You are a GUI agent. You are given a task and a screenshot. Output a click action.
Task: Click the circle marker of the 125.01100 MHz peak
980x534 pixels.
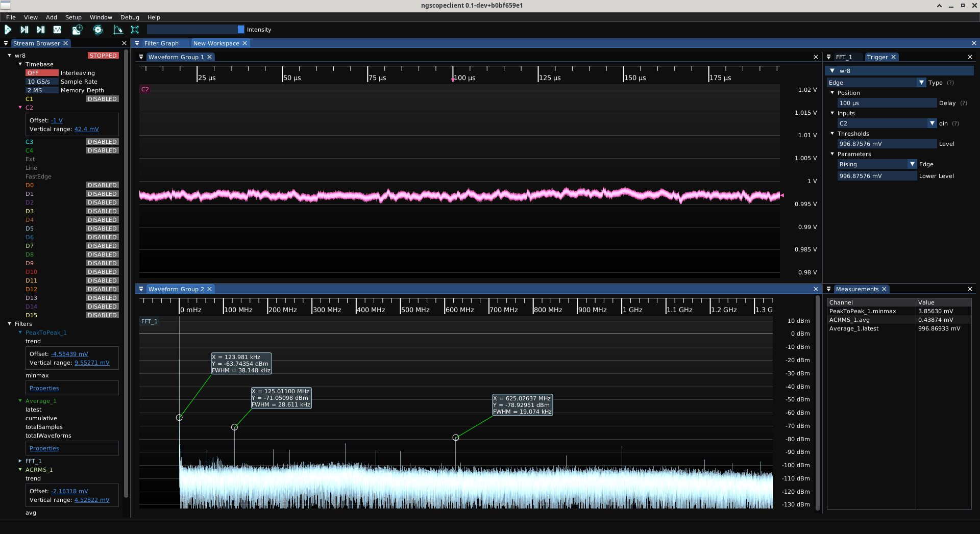pyautogui.click(x=234, y=427)
